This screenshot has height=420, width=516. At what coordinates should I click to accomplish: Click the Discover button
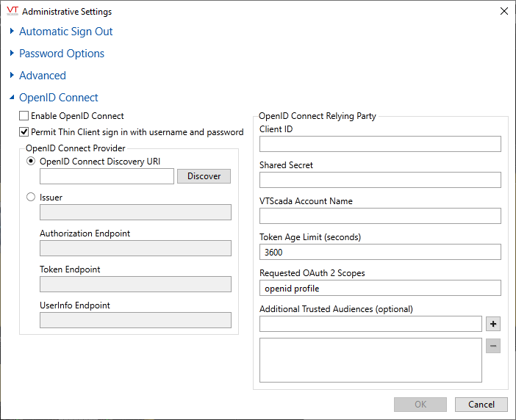[204, 176]
